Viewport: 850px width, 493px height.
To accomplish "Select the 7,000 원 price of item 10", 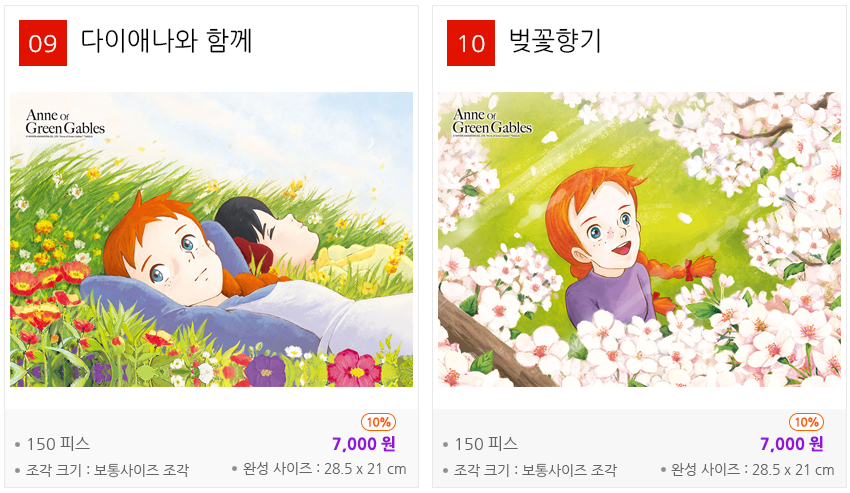I will (x=791, y=444).
